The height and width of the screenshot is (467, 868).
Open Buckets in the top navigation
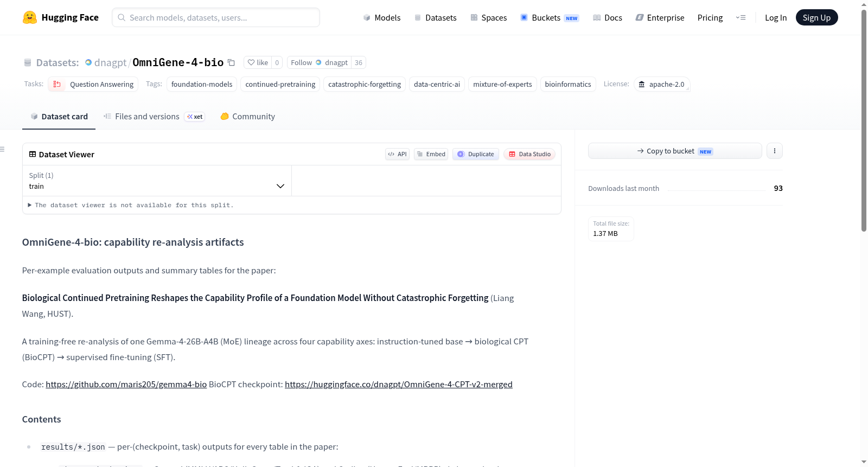[550, 17]
